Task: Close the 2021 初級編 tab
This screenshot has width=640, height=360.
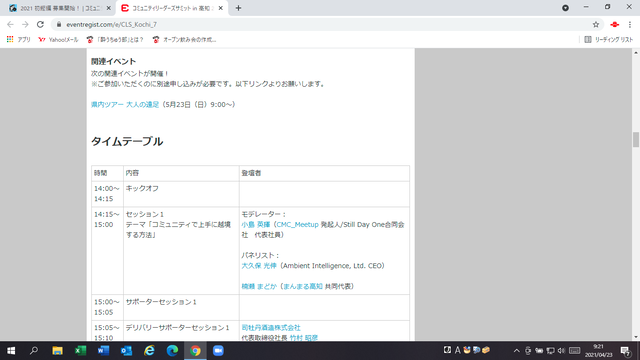Action: 109,8
